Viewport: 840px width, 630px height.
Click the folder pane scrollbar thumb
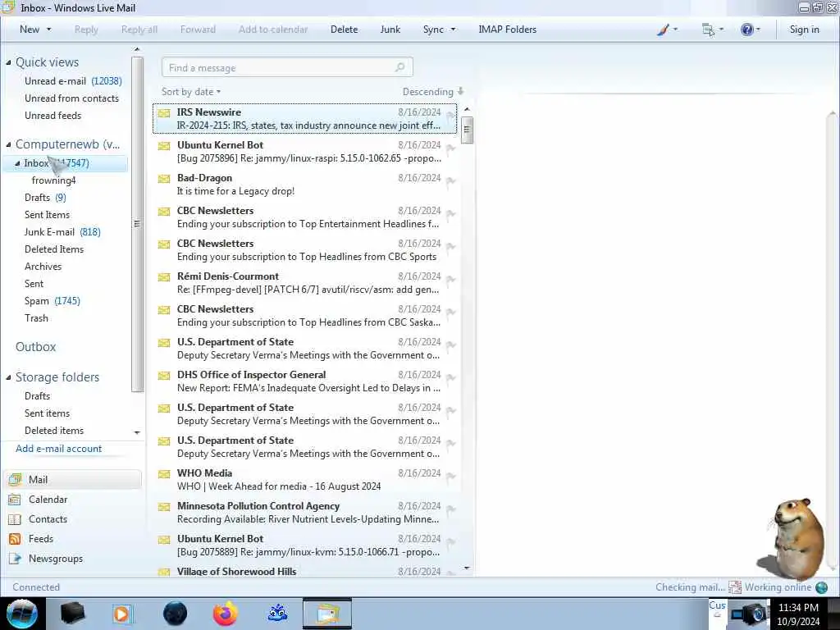[137, 224]
